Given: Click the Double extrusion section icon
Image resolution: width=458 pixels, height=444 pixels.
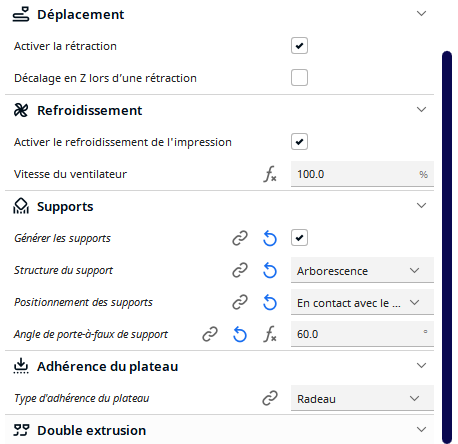Looking at the screenshot, I should click(x=21, y=430).
